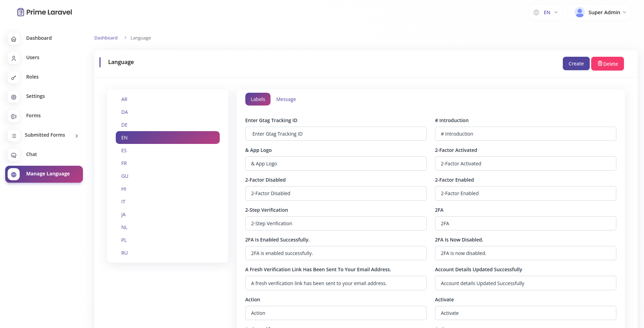Open Chat using the speech bubble icon
The image size is (644, 328).
[x=13, y=155]
